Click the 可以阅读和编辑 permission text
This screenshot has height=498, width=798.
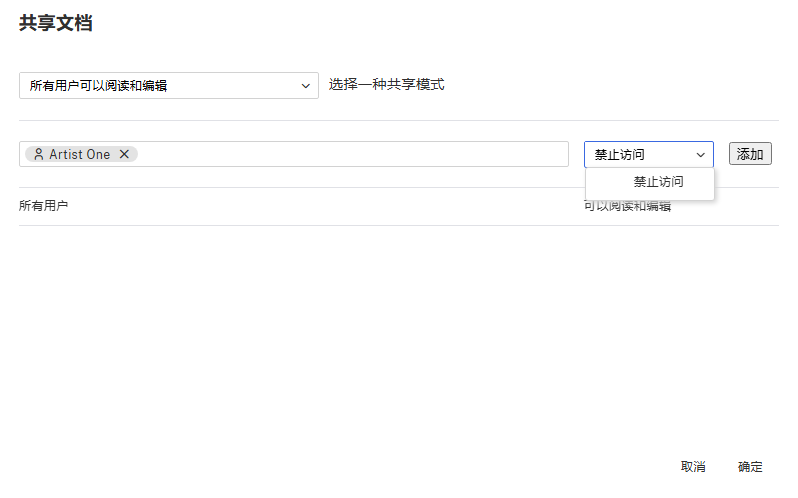point(628,206)
